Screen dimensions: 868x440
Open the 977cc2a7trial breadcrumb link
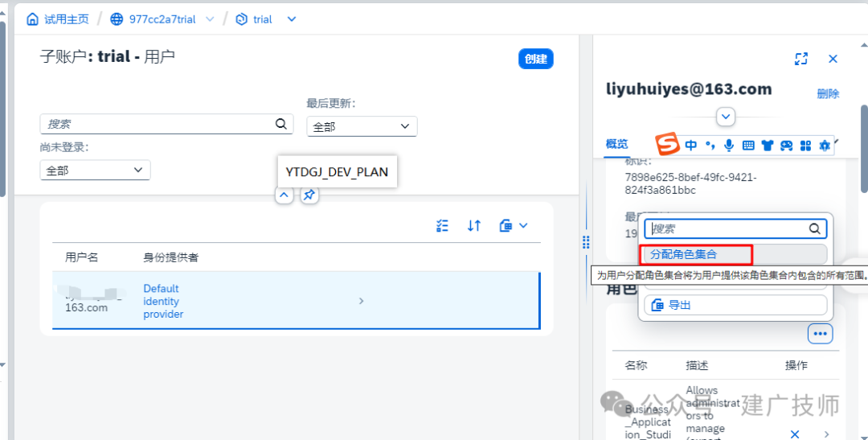point(162,19)
